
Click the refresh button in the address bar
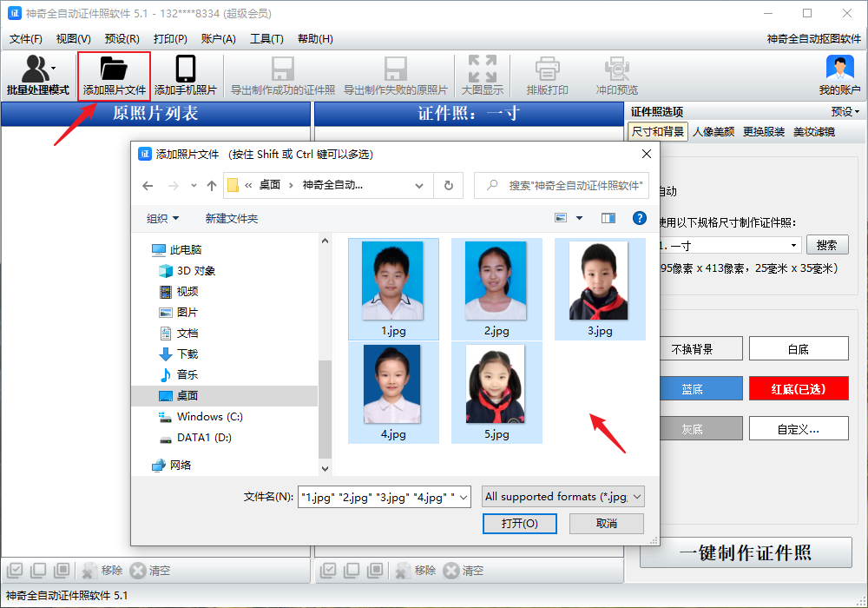[x=448, y=185]
